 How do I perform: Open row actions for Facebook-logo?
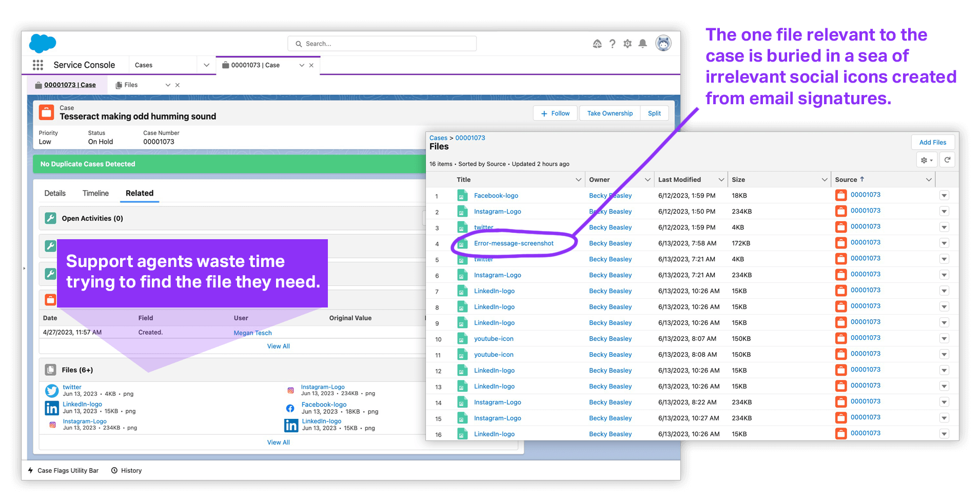point(944,196)
